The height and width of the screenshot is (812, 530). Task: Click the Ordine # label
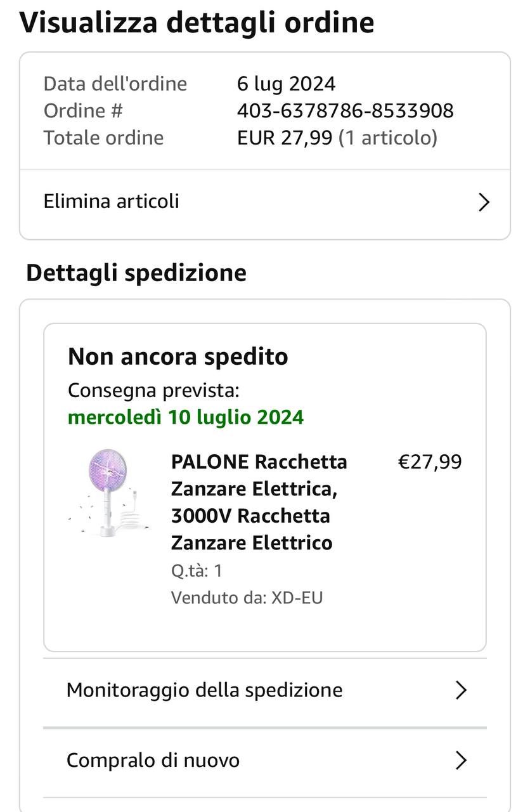83,111
